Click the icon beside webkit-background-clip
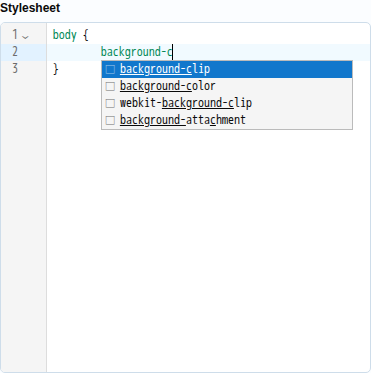 (x=110, y=103)
